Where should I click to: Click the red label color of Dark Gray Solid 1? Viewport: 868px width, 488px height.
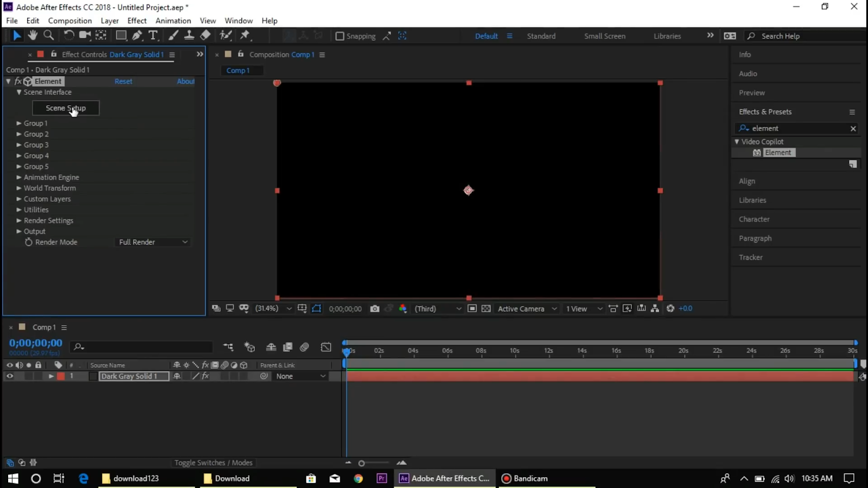click(x=61, y=376)
